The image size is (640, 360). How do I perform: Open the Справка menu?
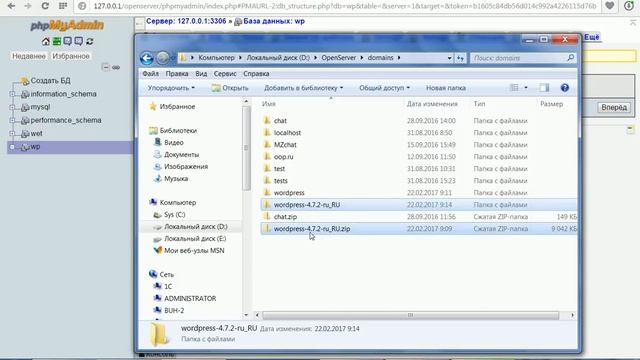(256, 74)
